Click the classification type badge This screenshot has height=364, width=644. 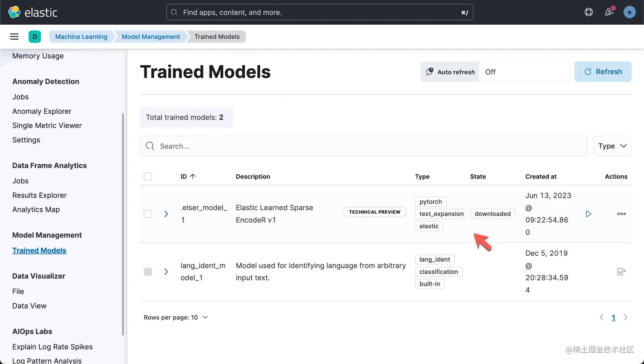tap(439, 272)
